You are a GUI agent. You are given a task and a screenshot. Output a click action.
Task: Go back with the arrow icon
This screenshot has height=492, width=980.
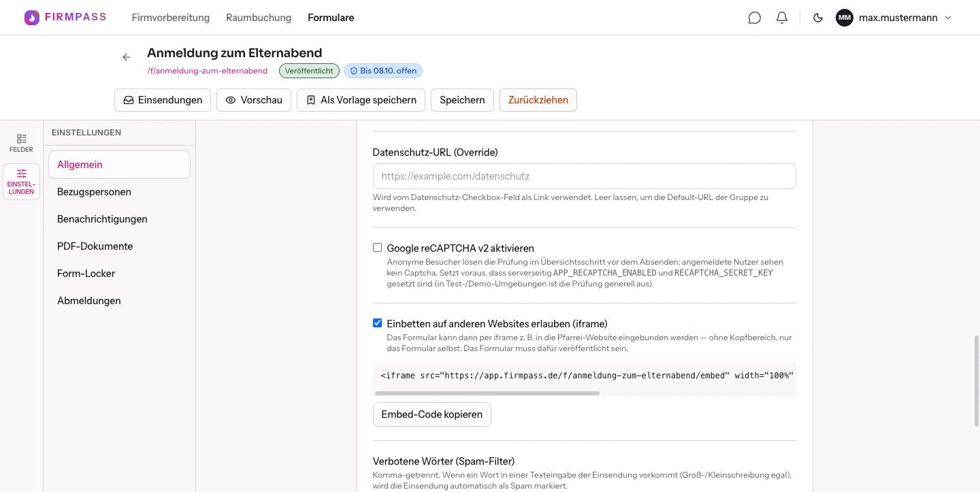point(127,57)
